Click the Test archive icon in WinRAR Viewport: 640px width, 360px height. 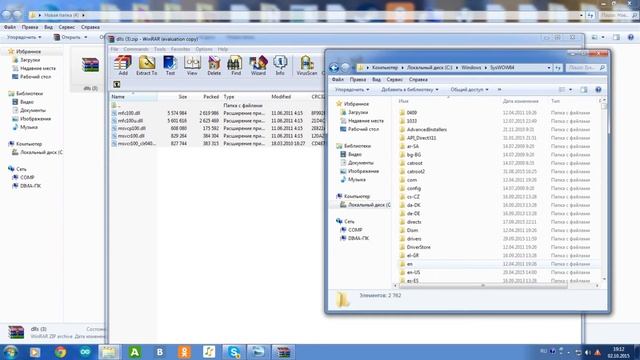pyautogui.click(x=170, y=65)
